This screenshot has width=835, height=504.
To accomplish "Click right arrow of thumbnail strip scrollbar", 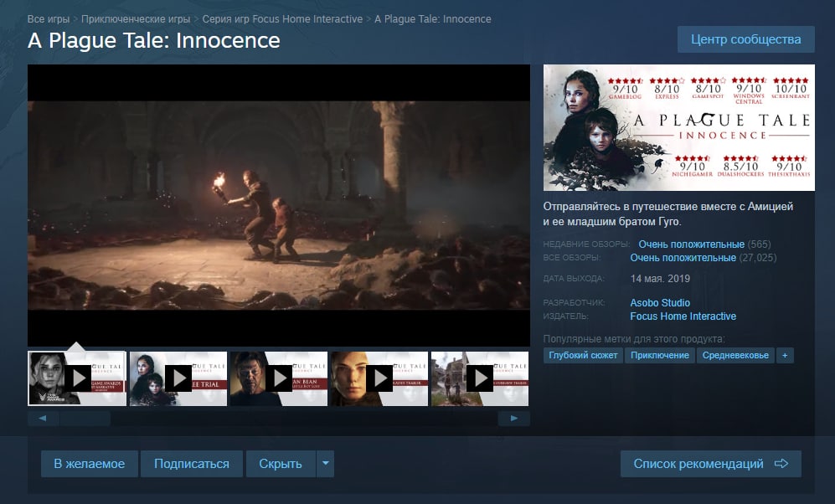I will click(x=514, y=419).
